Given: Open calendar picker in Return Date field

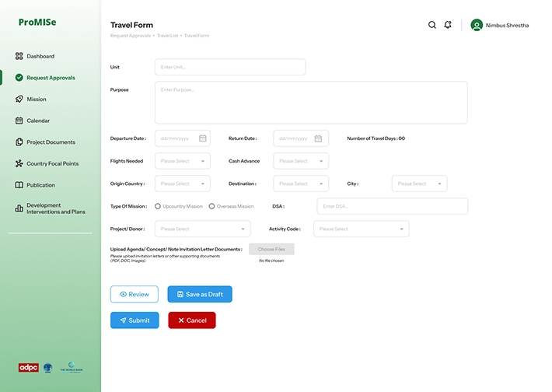Looking at the screenshot, I should pos(318,138).
